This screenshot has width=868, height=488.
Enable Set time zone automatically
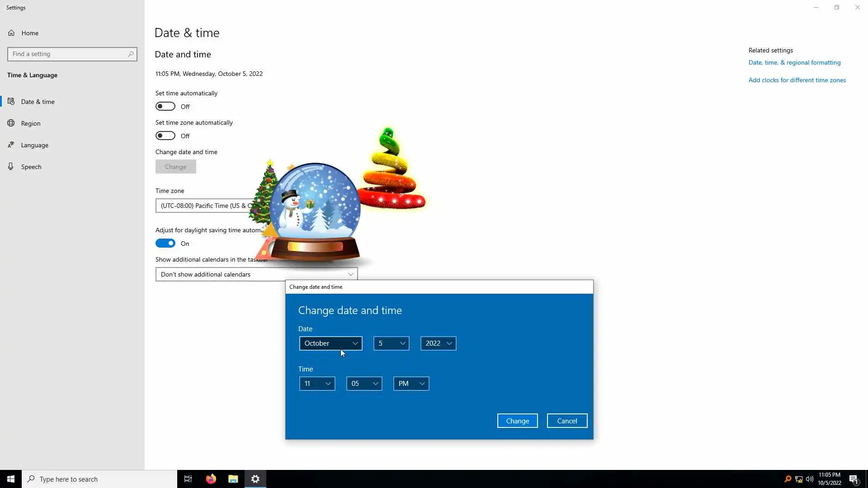point(165,136)
